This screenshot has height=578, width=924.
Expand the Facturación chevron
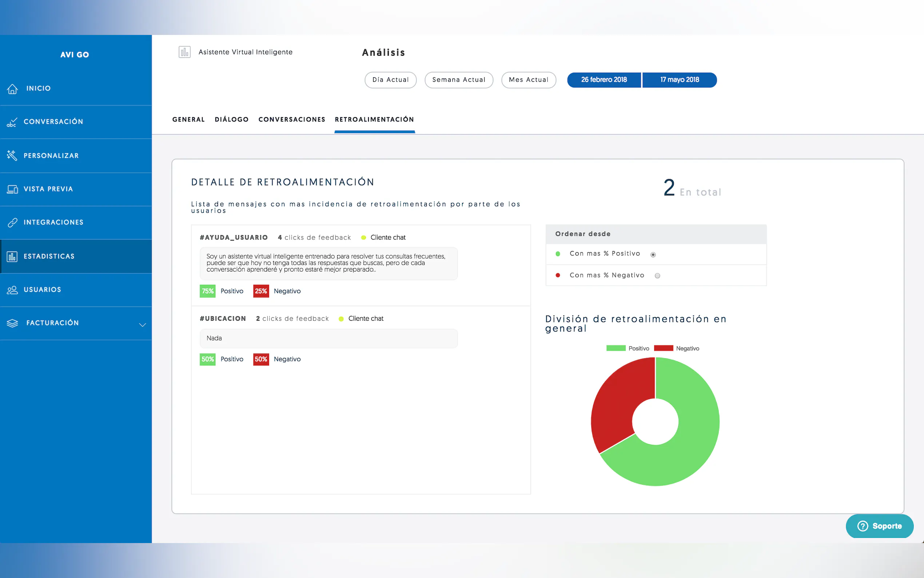(x=143, y=325)
